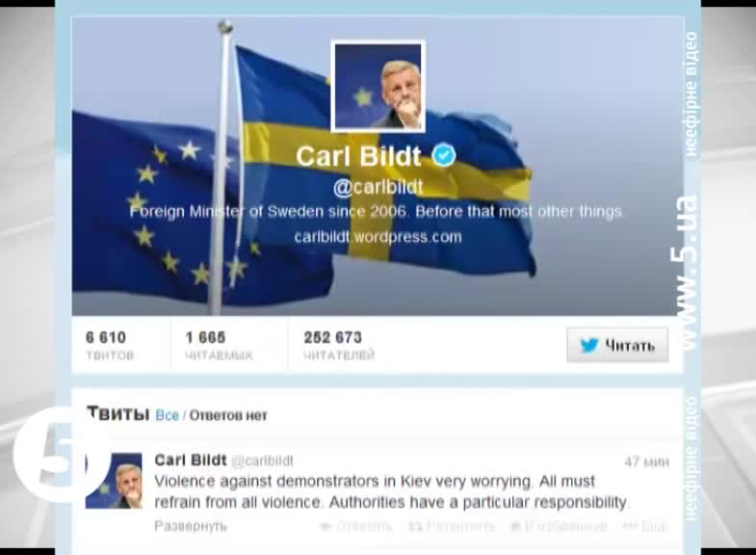The image size is (756, 555).
Task: Click the retweet icon under tweet
Action: tap(415, 526)
